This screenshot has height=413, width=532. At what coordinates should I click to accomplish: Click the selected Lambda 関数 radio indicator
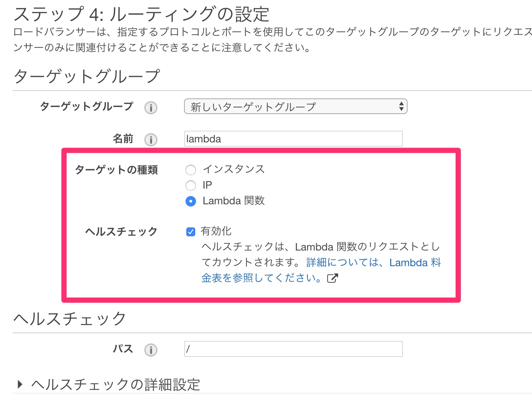click(x=190, y=201)
